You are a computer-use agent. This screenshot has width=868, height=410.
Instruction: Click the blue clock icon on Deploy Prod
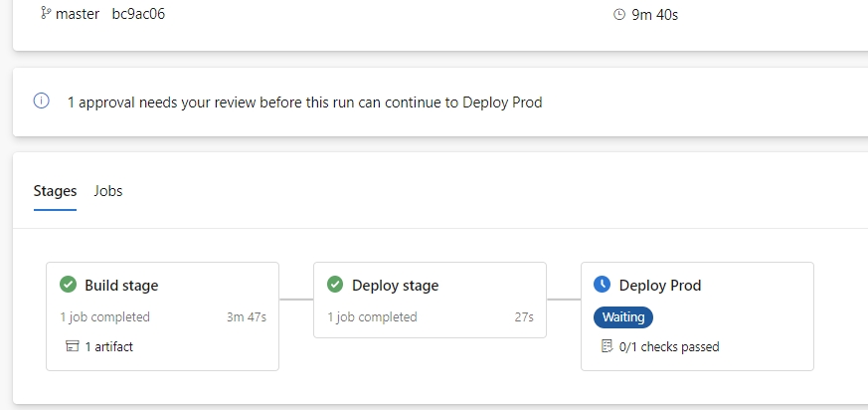(602, 285)
